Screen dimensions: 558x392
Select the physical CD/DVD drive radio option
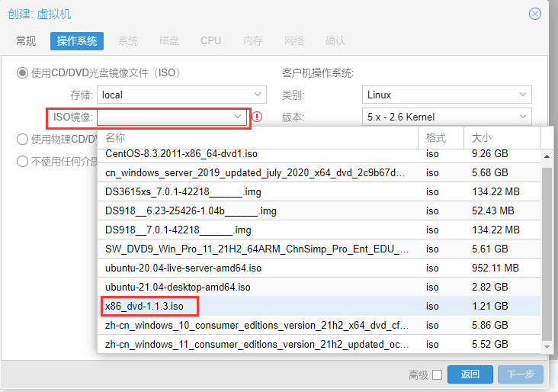[x=23, y=139]
